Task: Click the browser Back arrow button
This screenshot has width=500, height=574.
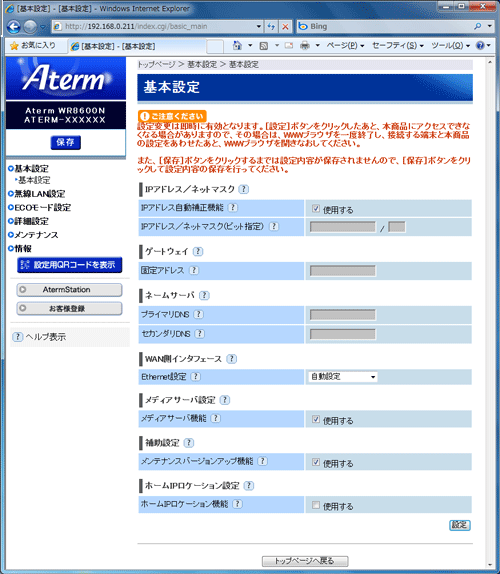Action: click(x=14, y=26)
